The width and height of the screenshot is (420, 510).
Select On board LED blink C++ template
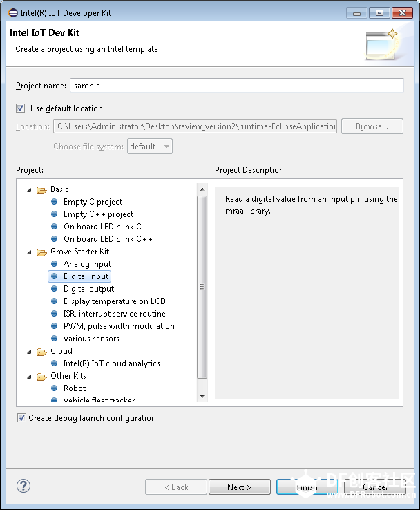[108, 239]
